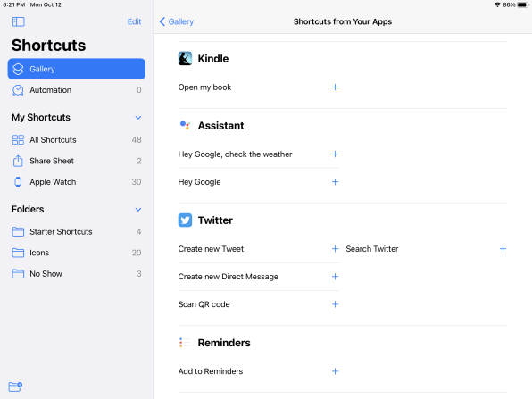This screenshot has width=532, height=399.
Task: Add the Search Twitter shortcut
Action: click(x=503, y=249)
